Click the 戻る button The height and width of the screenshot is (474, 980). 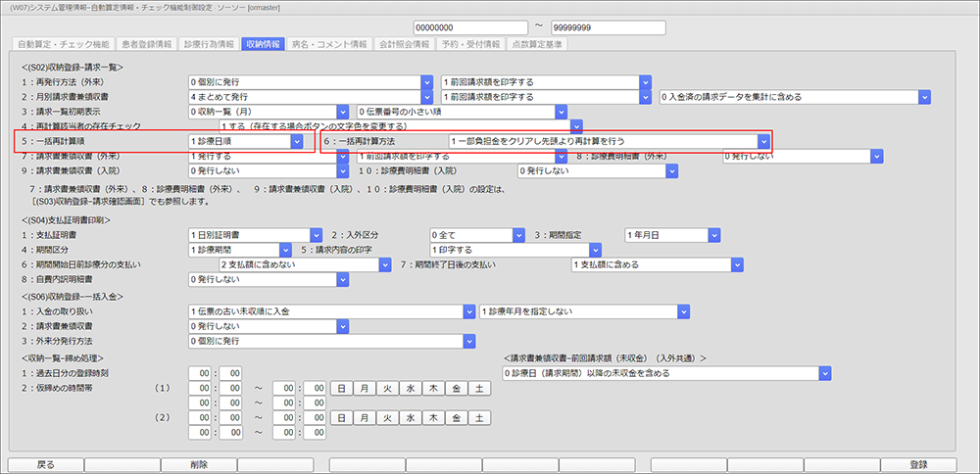44,465
